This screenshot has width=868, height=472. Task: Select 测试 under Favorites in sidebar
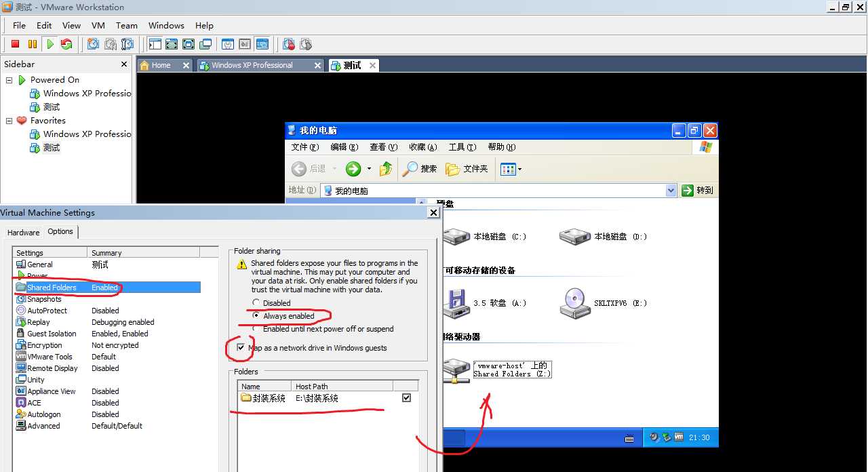pyautogui.click(x=52, y=148)
